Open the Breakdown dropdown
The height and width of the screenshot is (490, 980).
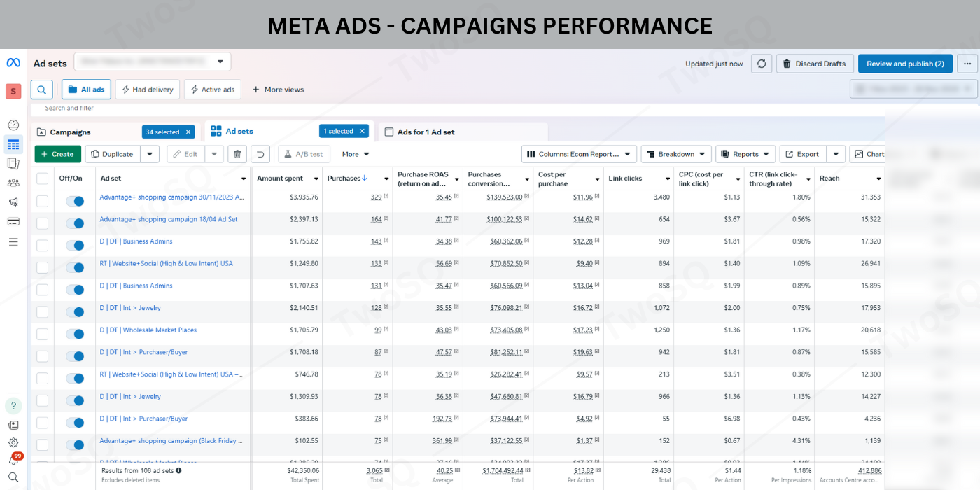pos(675,154)
